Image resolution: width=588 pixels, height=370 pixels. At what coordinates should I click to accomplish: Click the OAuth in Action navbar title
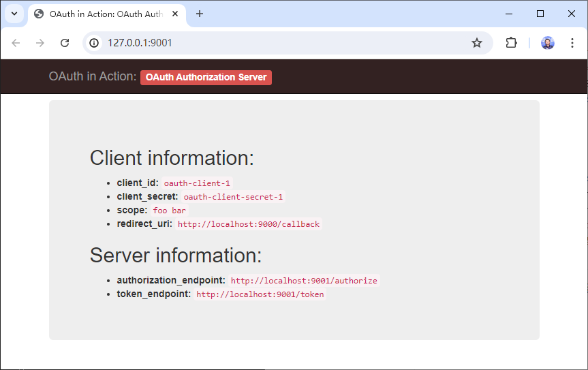pos(92,76)
